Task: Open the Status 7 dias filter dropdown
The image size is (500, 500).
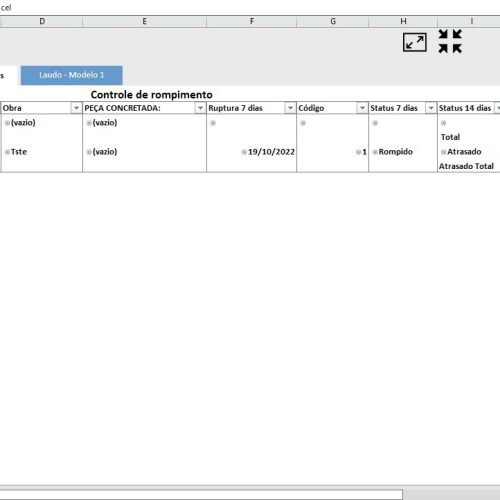Action: point(431,108)
